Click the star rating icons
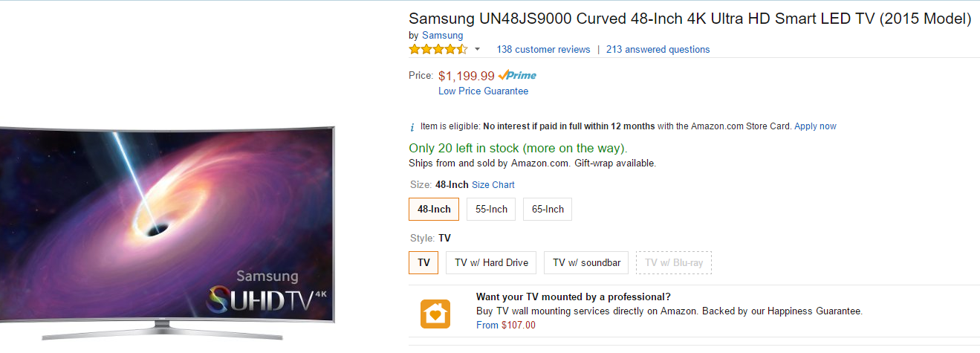 [x=438, y=50]
